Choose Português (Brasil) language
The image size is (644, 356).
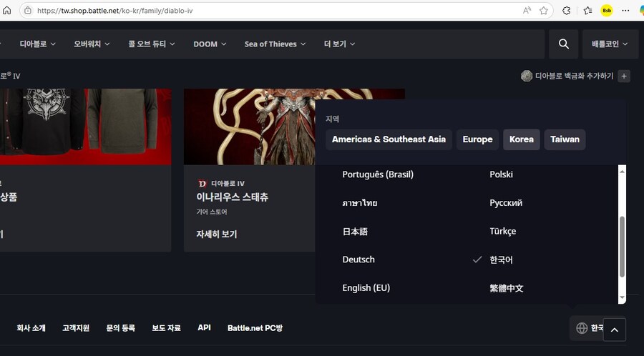tap(378, 174)
